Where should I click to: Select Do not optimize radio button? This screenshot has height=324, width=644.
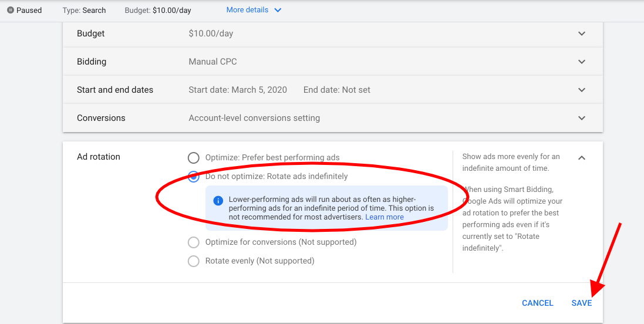pyautogui.click(x=194, y=177)
